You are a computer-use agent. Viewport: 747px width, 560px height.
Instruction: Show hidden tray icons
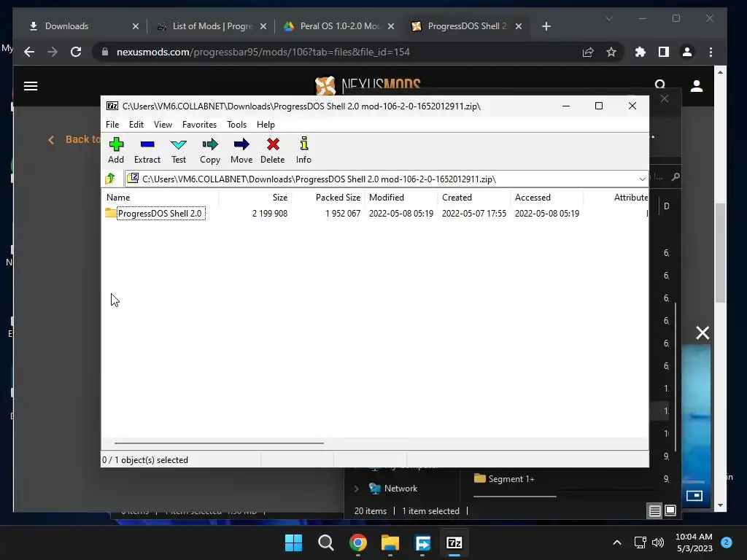pos(617,542)
